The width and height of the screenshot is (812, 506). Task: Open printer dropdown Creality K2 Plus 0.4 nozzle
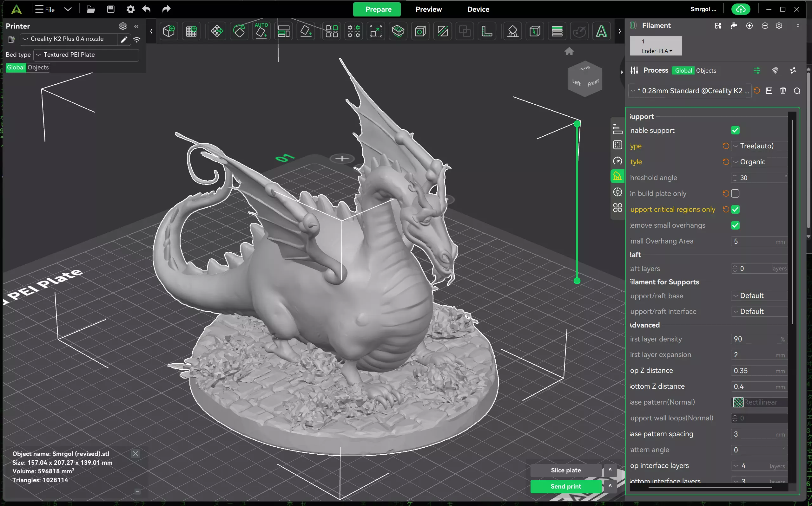pos(69,39)
